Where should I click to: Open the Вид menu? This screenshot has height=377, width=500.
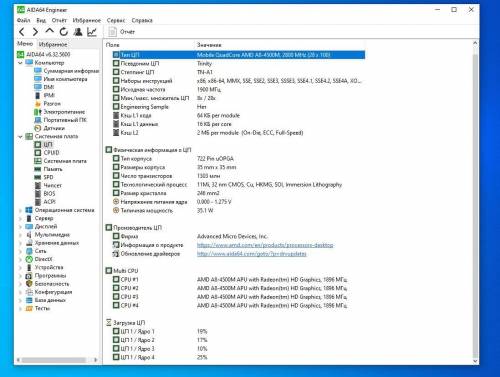[41, 20]
